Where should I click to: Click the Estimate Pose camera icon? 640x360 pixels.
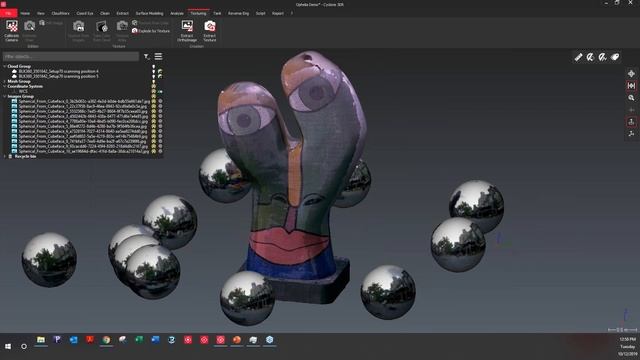click(29, 26)
